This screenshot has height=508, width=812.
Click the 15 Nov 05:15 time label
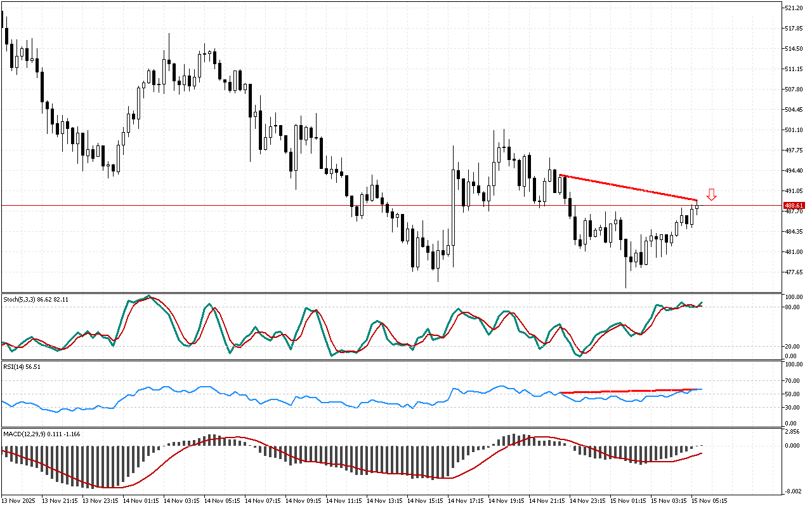[x=709, y=501]
